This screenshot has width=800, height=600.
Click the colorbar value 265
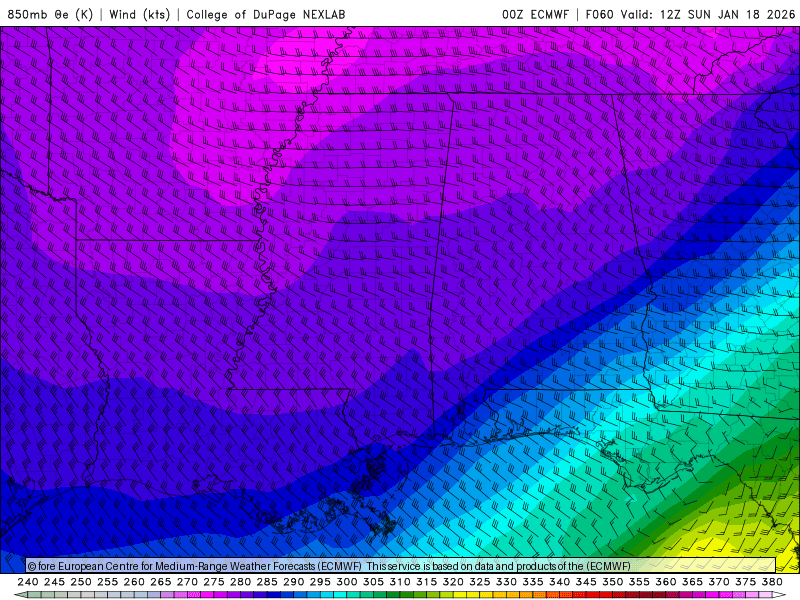161,582
